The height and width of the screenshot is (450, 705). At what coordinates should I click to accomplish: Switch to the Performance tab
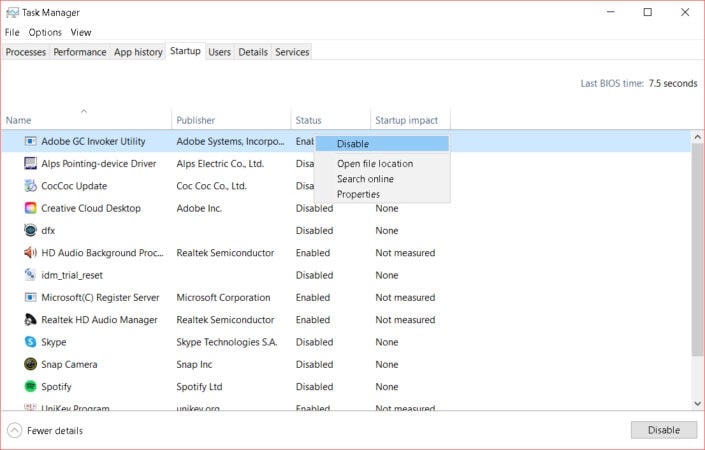coord(80,52)
